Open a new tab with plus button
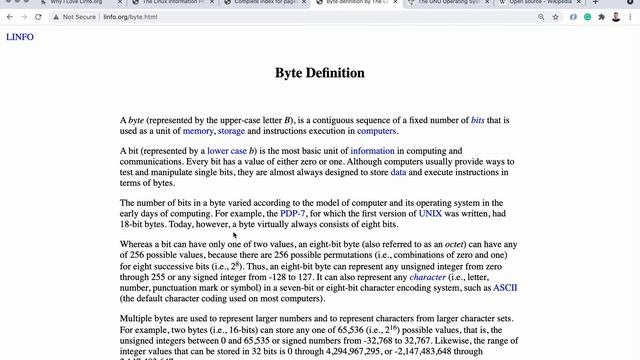640x360 pixels. (596, 2)
